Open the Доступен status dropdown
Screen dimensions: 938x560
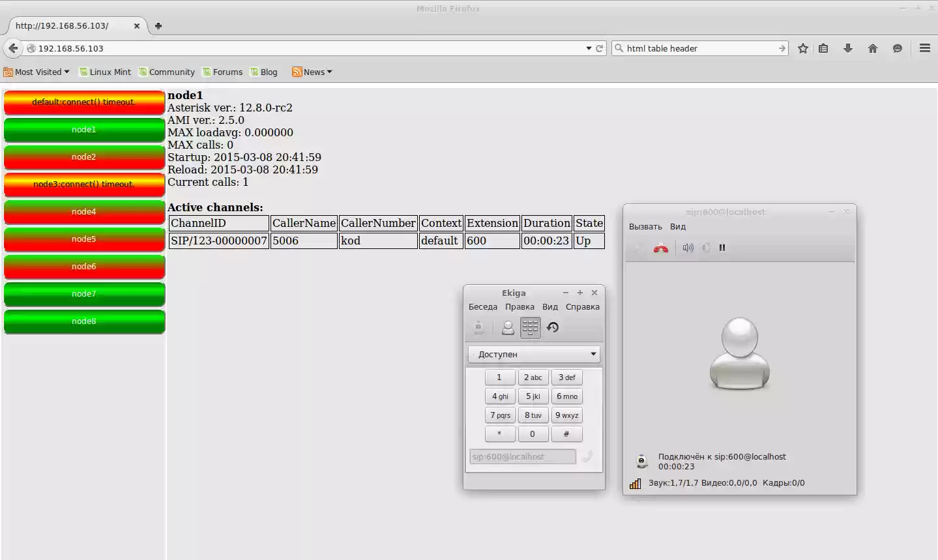533,354
